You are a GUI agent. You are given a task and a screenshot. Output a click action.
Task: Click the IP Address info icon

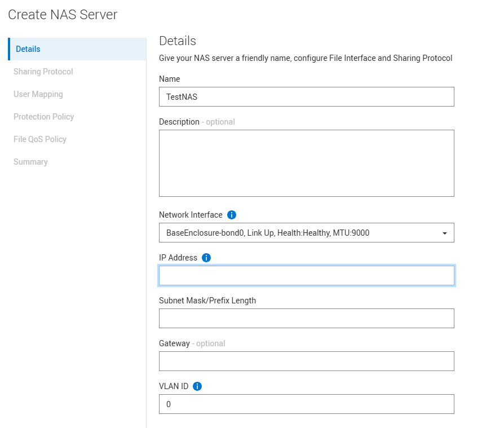tap(206, 258)
